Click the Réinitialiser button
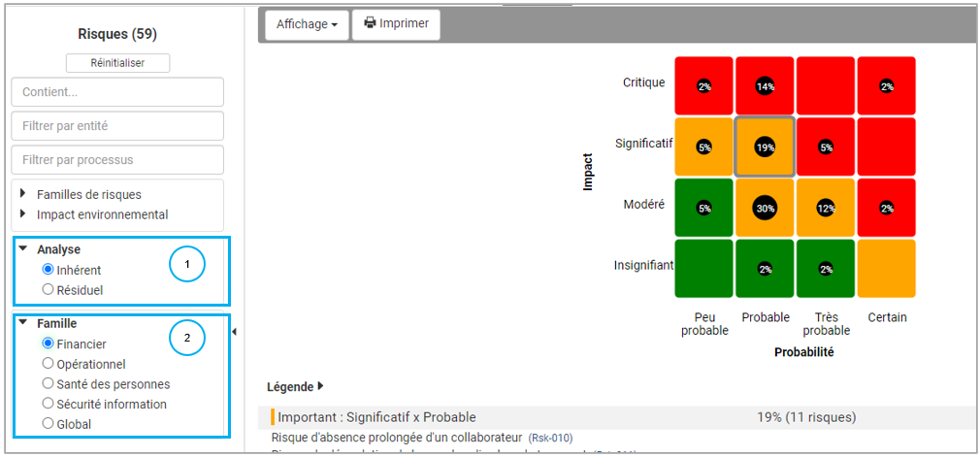The height and width of the screenshot is (457, 980). point(117,63)
